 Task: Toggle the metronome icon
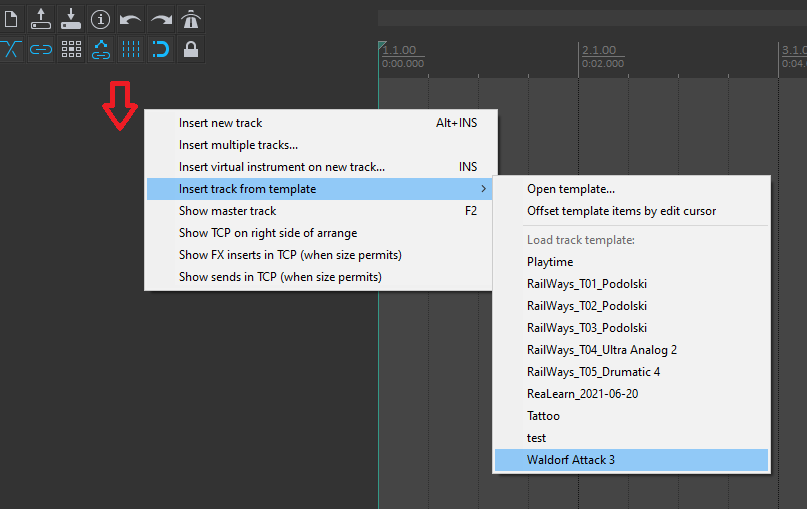191,18
